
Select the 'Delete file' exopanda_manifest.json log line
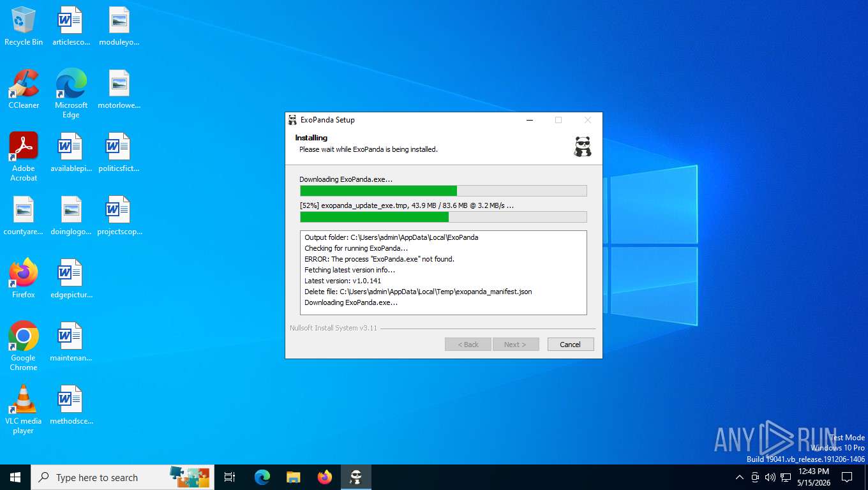pyautogui.click(x=418, y=292)
